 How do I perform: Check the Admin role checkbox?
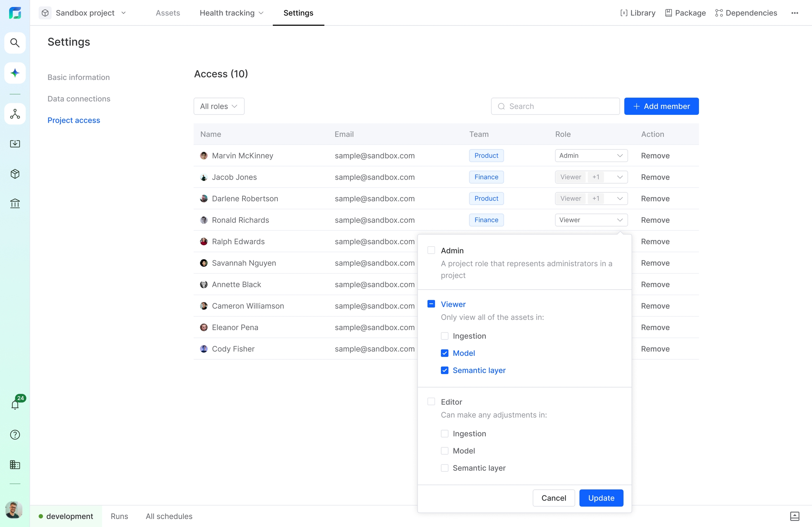point(431,250)
